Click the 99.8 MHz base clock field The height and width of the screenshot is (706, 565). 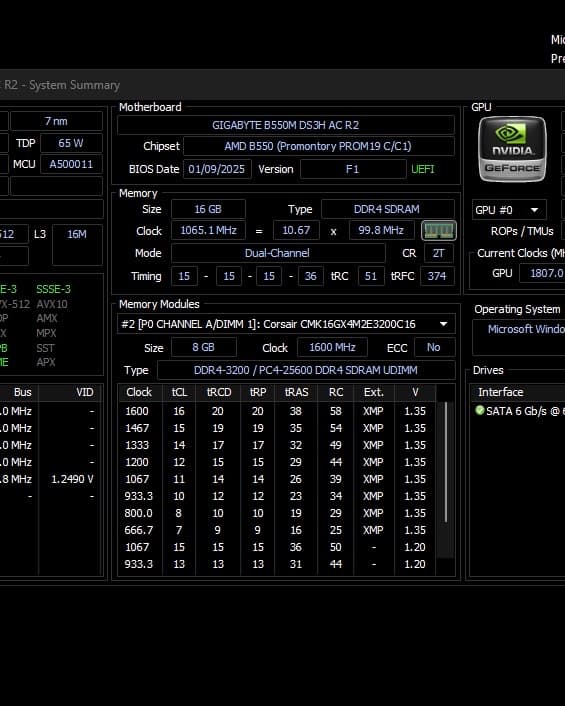[x=381, y=231]
